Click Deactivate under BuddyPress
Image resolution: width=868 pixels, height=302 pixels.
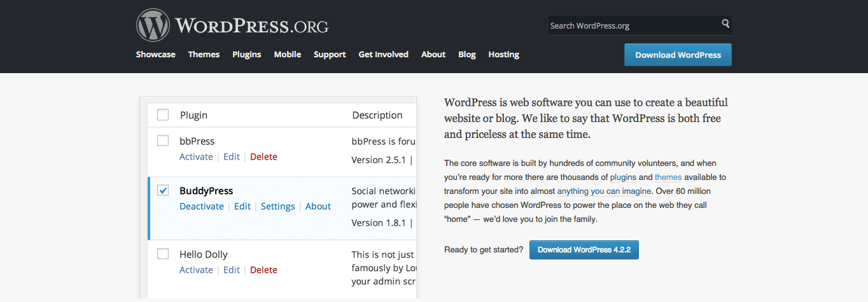tap(202, 207)
